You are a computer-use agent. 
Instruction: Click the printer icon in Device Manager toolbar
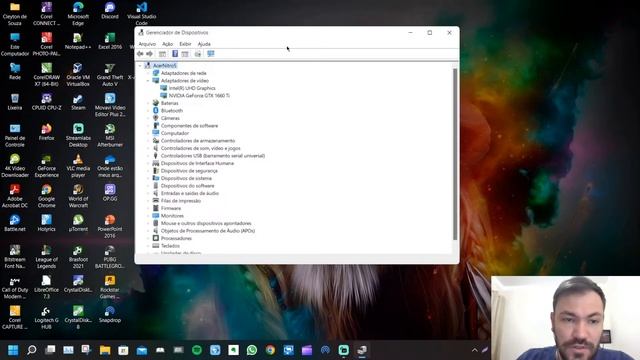(198, 54)
